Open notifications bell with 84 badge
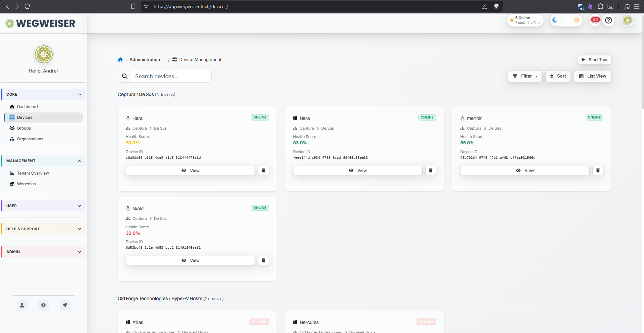 click(595, 20)
